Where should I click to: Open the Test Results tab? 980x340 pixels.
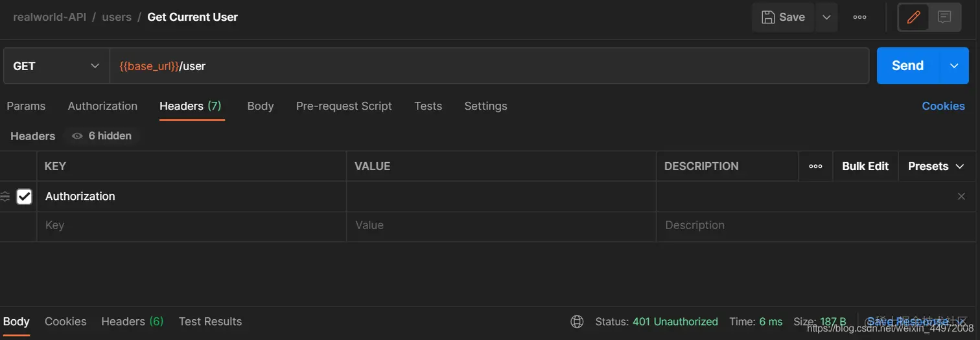coord(210,321)
